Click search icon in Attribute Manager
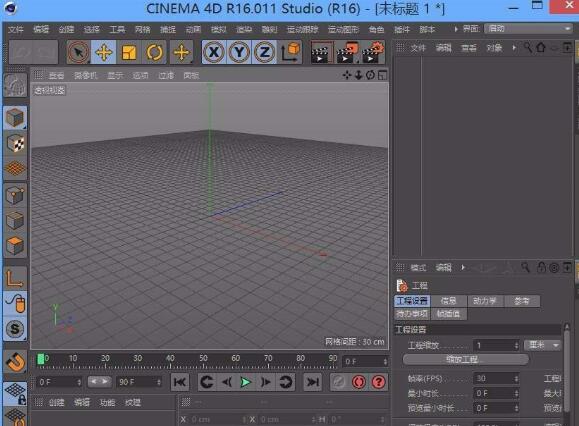This screenshot has height=426, width=579. point(525,267)
